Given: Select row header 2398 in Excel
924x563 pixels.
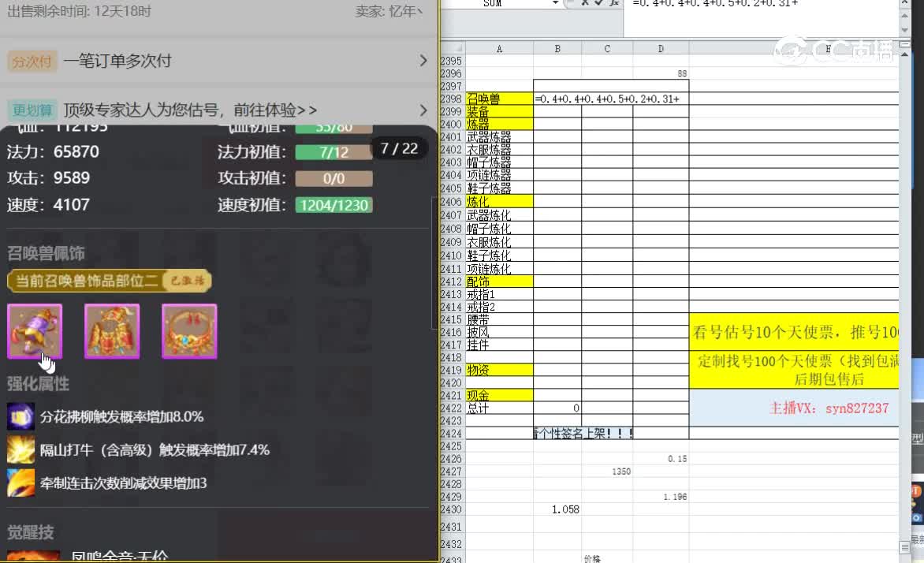Looking at the screenshot, I should click(452, 99).
